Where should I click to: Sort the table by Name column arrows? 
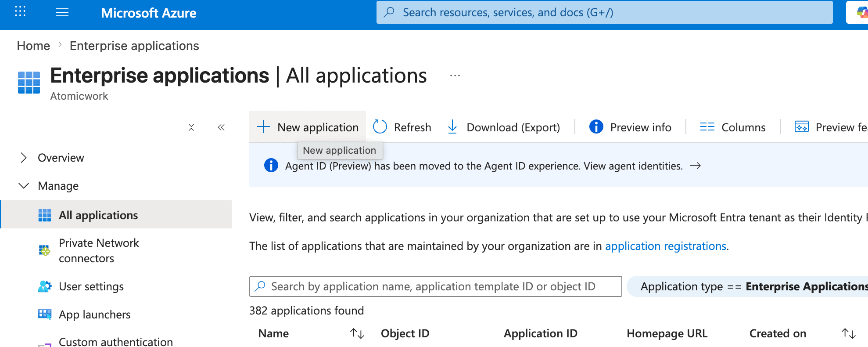pyautogui.click(x=357, y=333)
